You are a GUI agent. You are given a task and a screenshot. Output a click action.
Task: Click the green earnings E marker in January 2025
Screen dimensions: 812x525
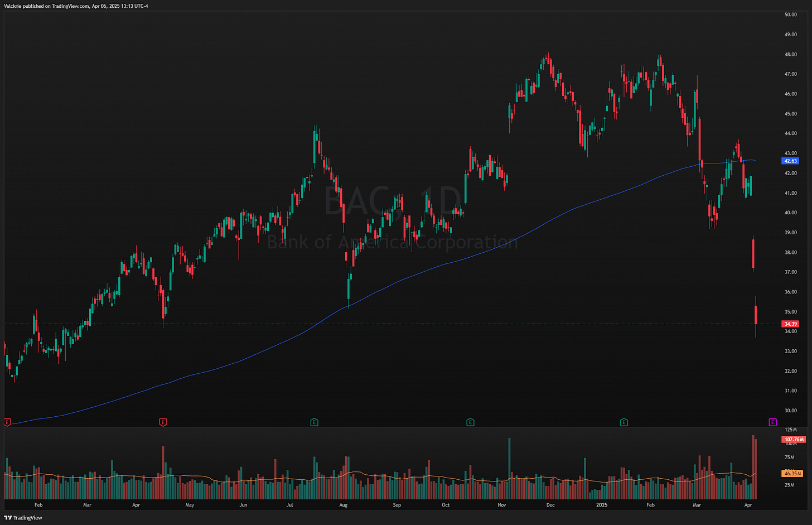624,422
